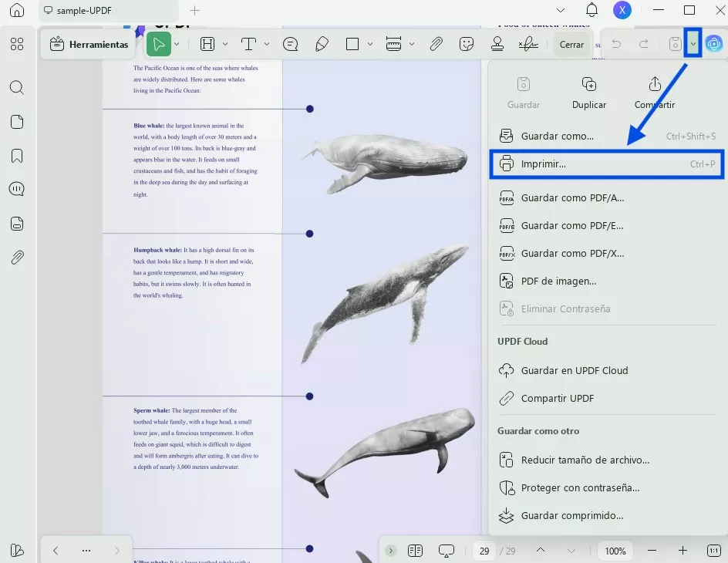Click Reducir tamaño de archivo
728x563 pixels.
(585, 460)
